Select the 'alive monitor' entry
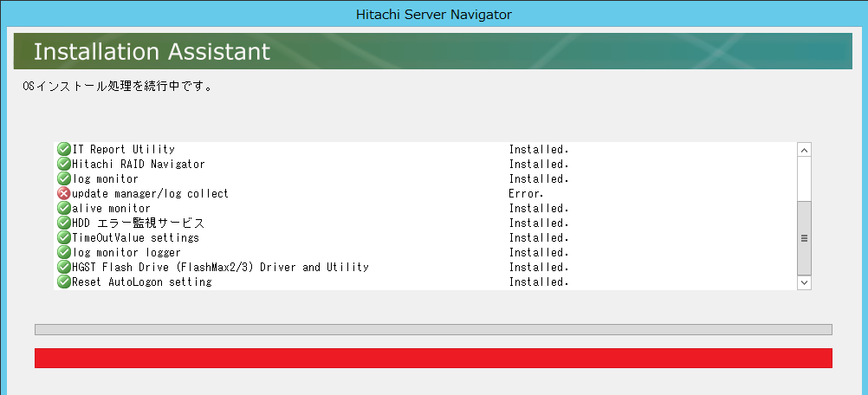868x395 pixels. pos(111,209)
